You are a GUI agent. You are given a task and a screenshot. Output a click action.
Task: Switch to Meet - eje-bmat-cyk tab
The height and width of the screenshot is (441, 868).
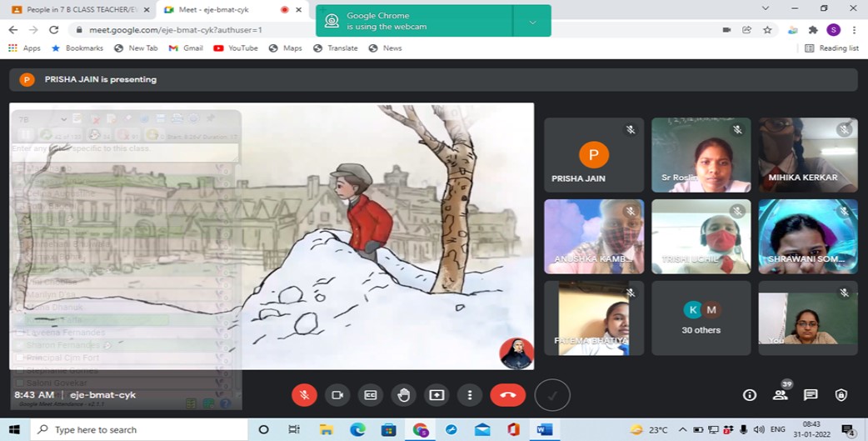point(232,9)
